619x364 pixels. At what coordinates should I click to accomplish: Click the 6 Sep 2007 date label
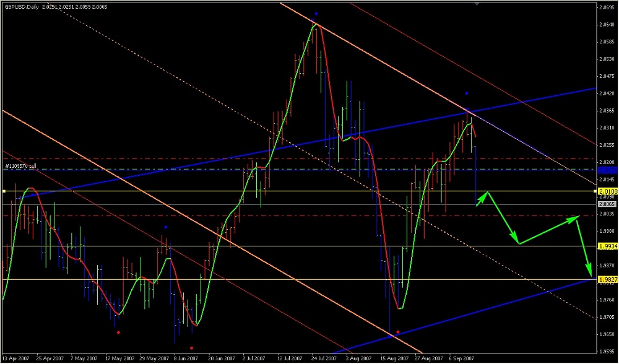[x=462, y=358]
